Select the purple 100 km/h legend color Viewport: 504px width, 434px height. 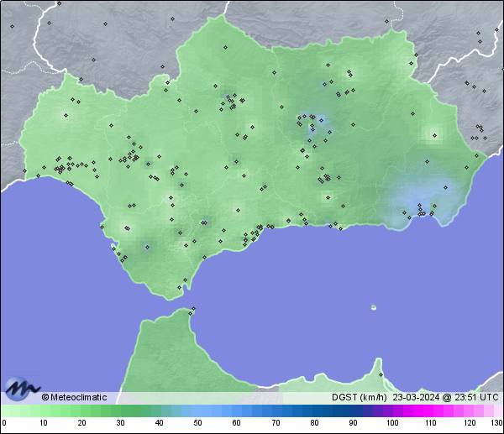[391, 411]
